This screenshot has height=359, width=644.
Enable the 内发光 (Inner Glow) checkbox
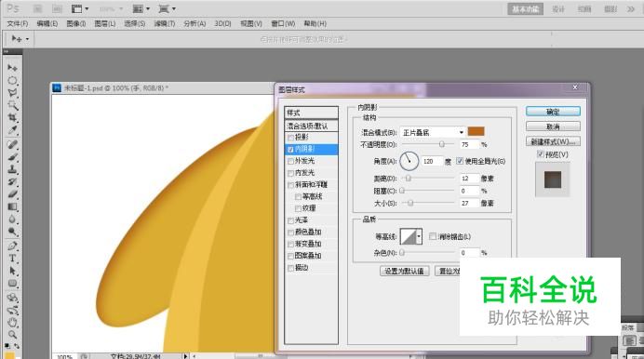point(290,173)
